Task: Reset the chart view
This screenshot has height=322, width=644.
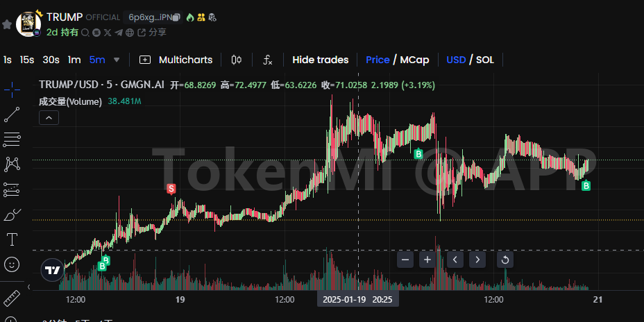Action: (x=505, y=260)
